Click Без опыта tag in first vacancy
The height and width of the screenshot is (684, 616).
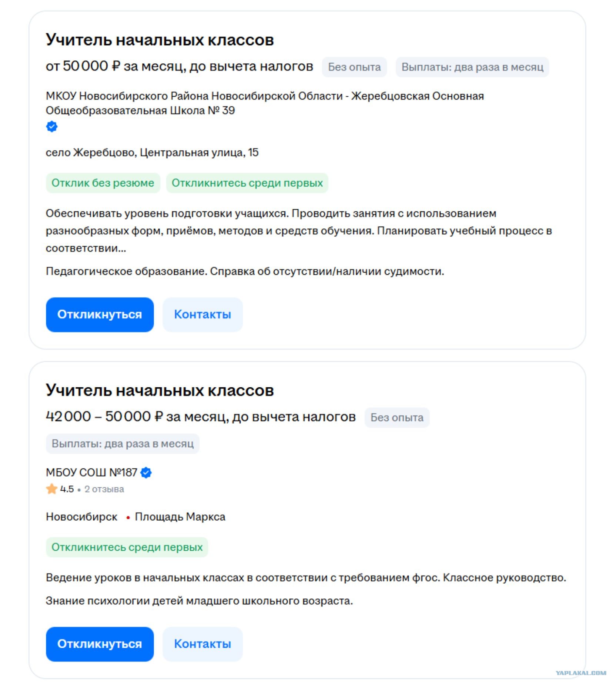(354, 67)
